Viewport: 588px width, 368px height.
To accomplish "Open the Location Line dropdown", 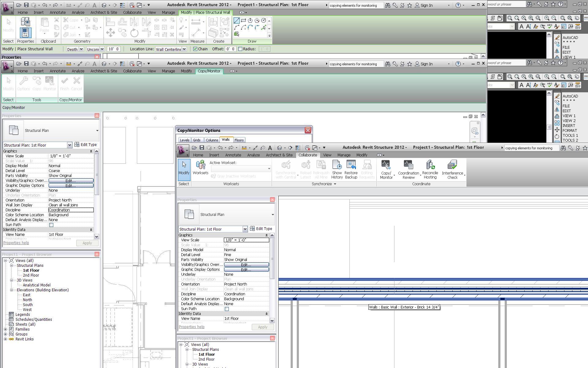I will point(184,49).
